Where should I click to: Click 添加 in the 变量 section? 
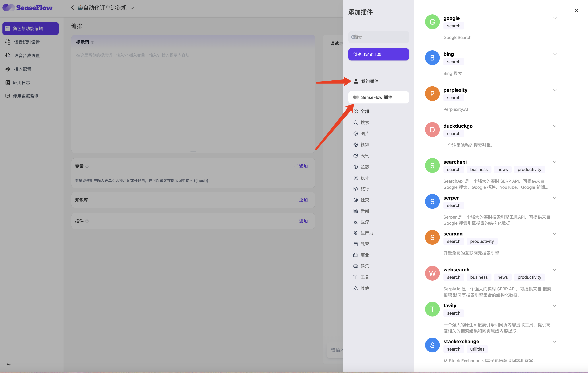point(301,166)
